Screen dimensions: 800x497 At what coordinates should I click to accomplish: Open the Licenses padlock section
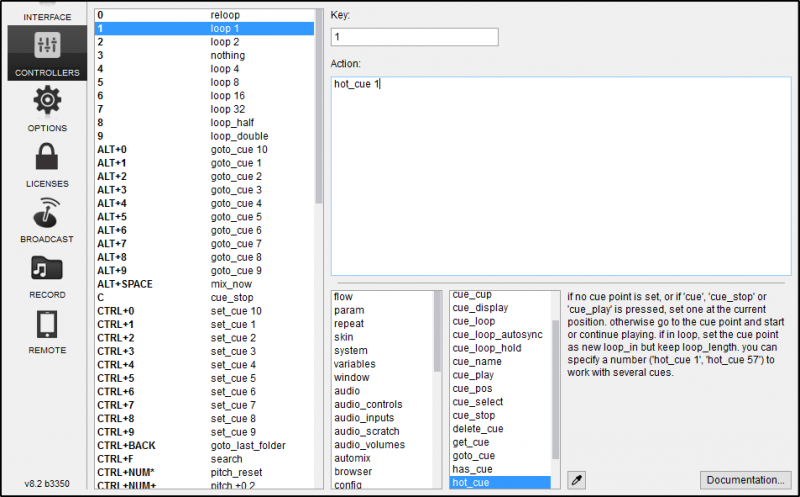click(47, 164)
